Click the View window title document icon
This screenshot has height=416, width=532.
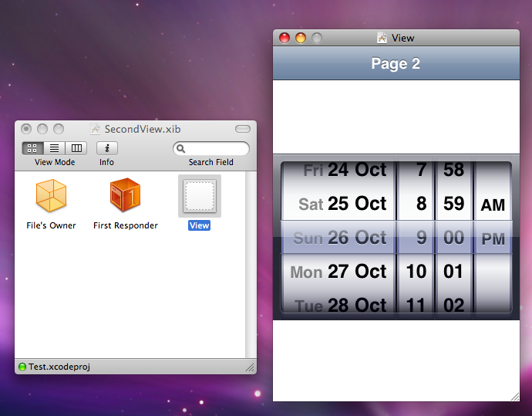382,38
